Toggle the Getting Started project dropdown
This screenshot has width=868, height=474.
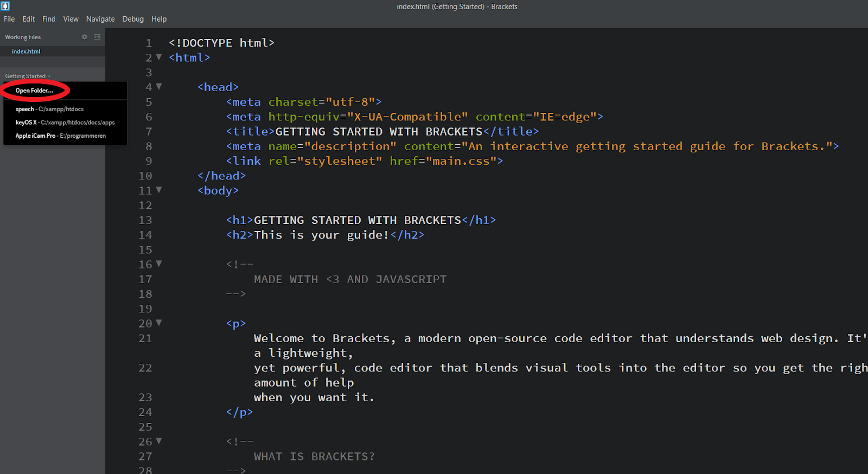pyautogui.click(x=28, y=76)
